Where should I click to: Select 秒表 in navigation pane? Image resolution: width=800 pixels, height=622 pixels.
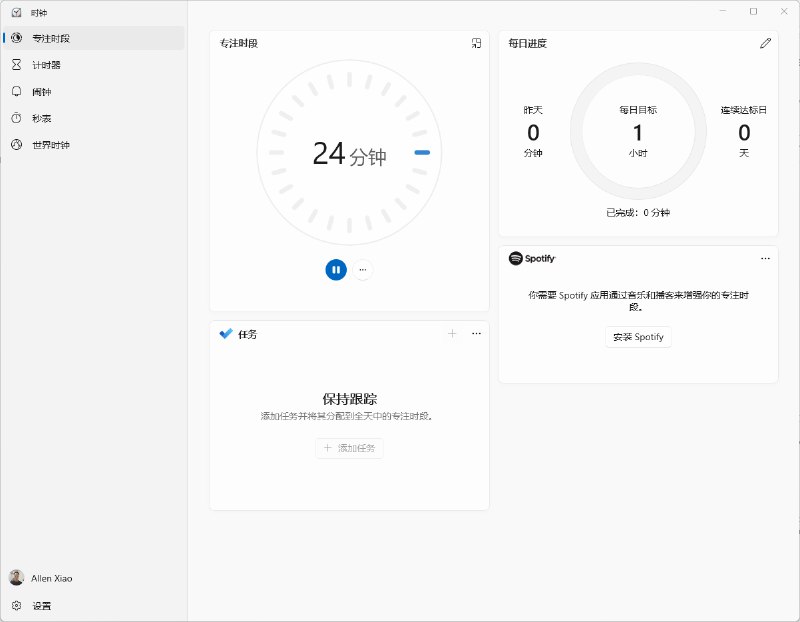pyautogui.click(x=42, y=118)
